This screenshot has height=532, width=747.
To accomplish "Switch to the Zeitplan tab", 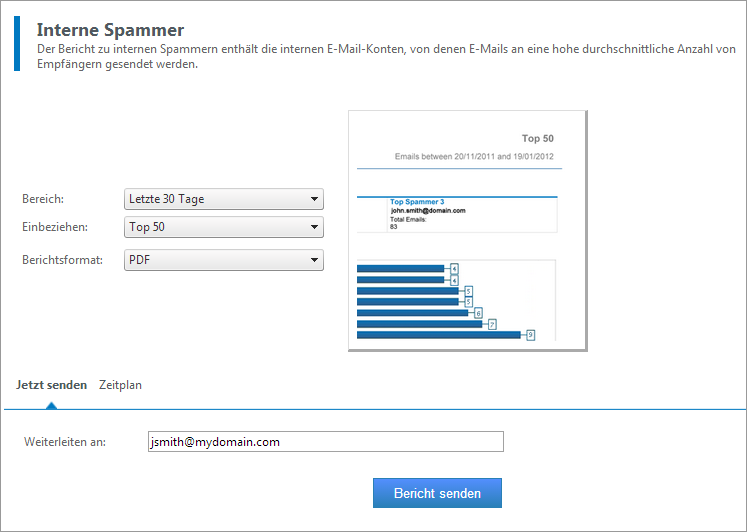I will [120, 385].
